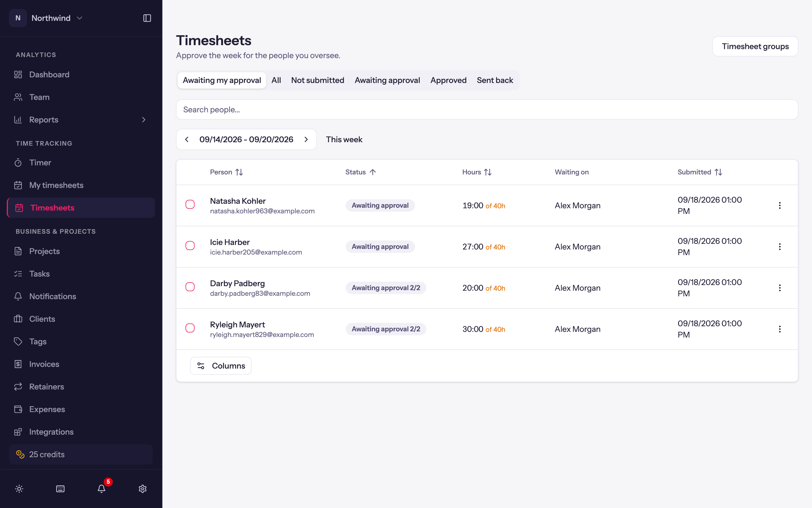
Task: Open Invoices section
Action: point(81,364)
